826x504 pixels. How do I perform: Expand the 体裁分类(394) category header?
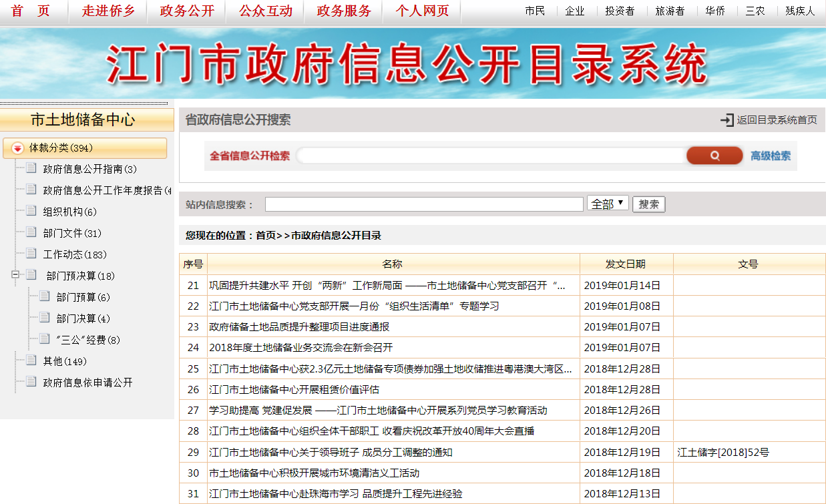pyautogui.click(x=61, y=148)
